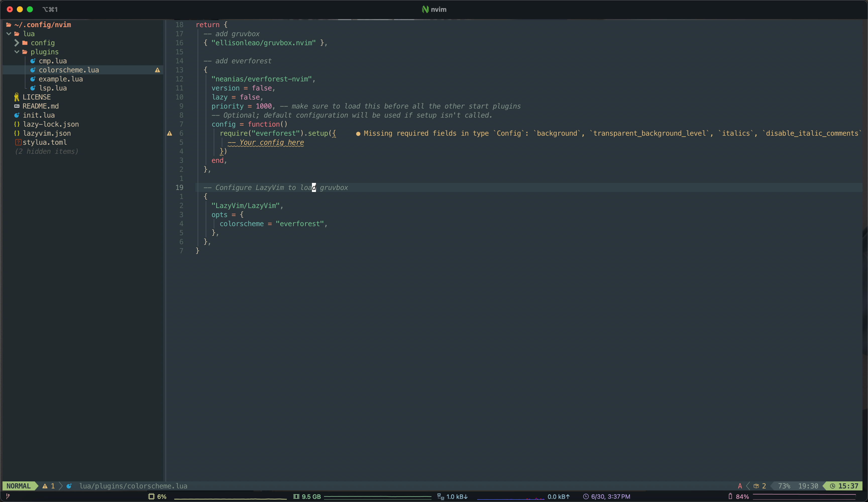The image size is (868, 502).
Task: Click the clock icon beside 6/30, 3:37 PM
Action: [585, 496]
